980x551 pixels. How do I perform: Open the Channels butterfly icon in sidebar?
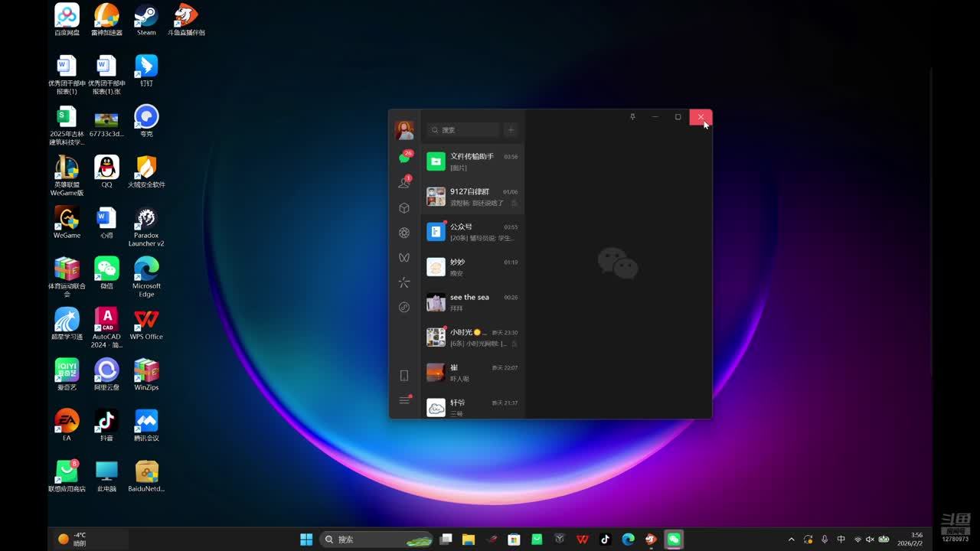pos(404,258)
